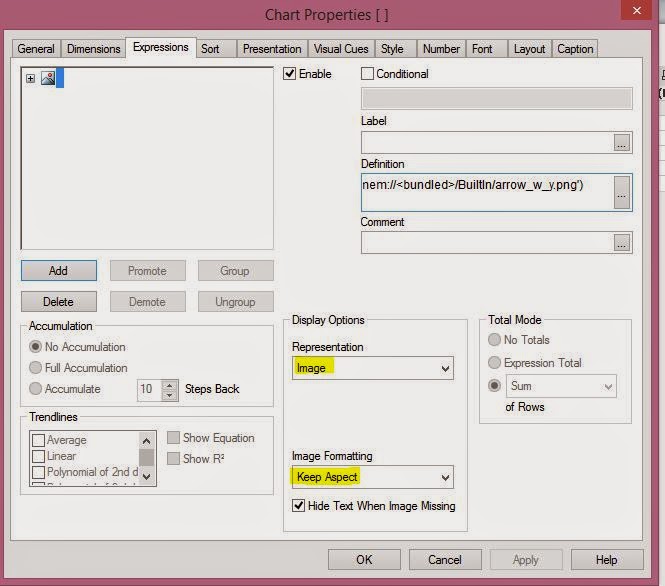Toggle the Enable checkbox
665x586 pixels.
point(290,74)
